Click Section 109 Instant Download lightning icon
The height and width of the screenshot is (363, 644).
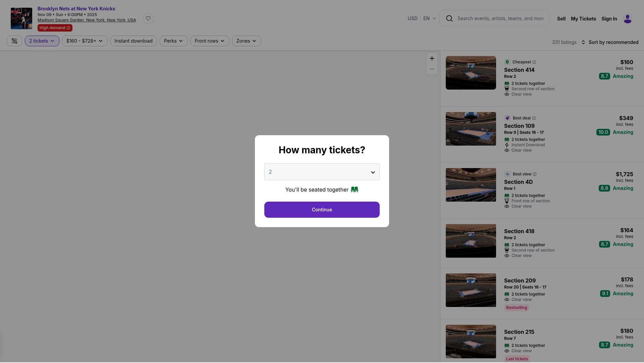(x=507, y=145)
